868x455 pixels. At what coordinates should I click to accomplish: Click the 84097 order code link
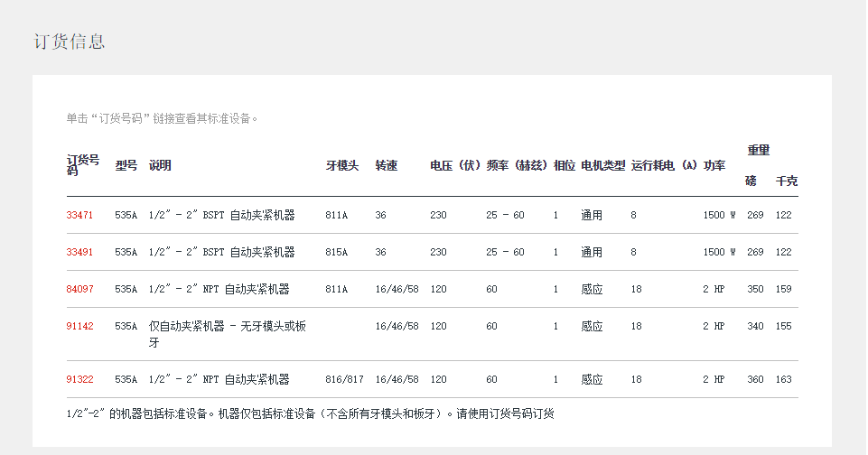click(79, 290)
